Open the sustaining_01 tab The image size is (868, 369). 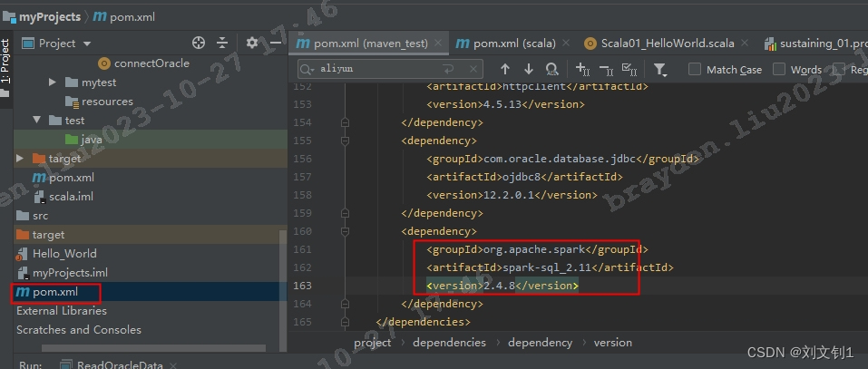coord(815,44)
